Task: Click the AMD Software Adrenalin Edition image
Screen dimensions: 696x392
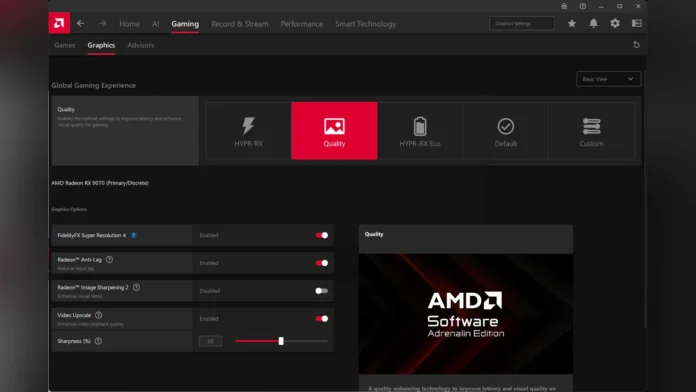Action: (x=466, y=313)
